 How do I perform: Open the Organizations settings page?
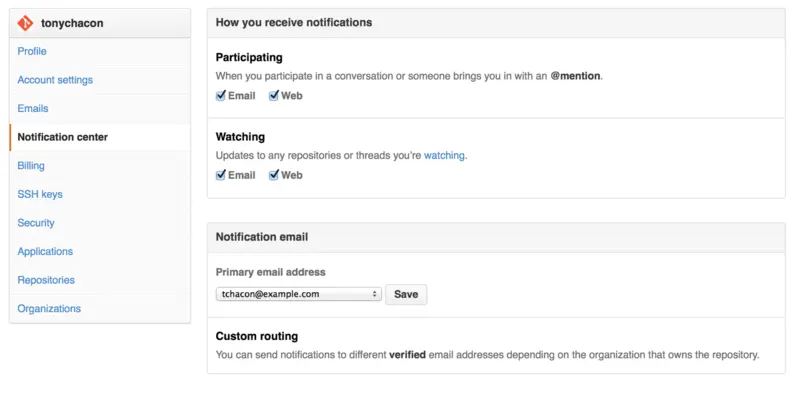tap(49, 308)
